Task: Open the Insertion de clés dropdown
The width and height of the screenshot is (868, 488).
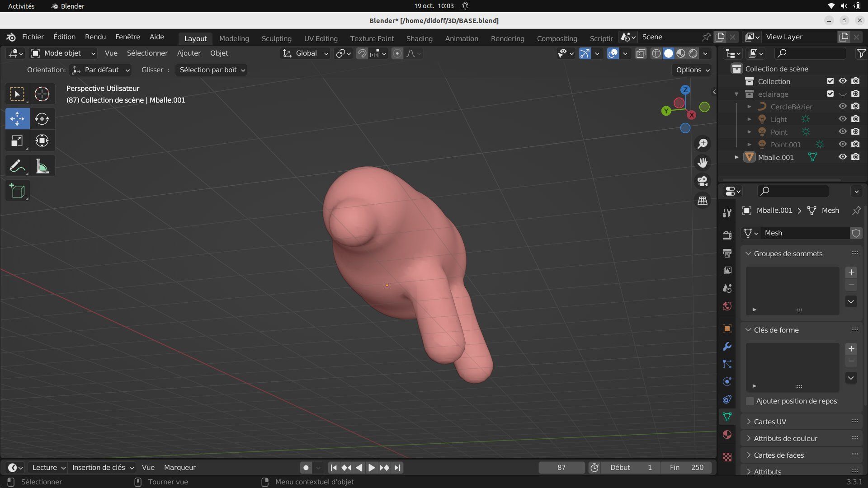Action: coord(103,468)
